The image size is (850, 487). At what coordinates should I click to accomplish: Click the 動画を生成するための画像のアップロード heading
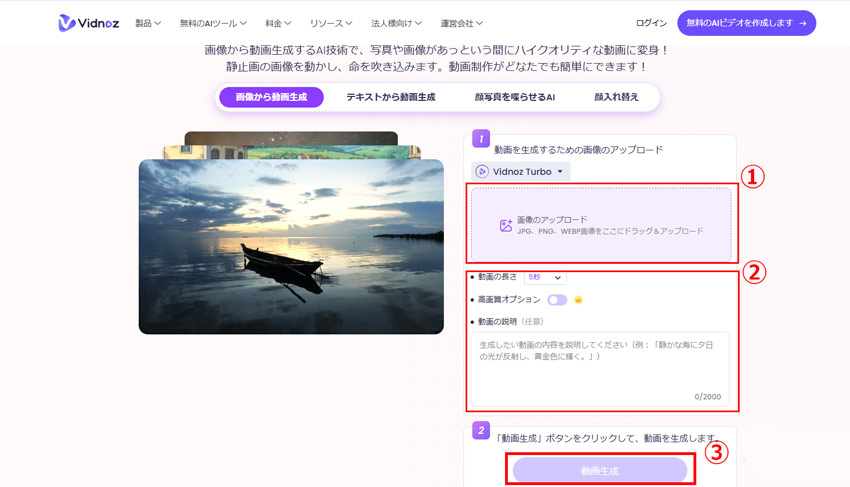578,150
